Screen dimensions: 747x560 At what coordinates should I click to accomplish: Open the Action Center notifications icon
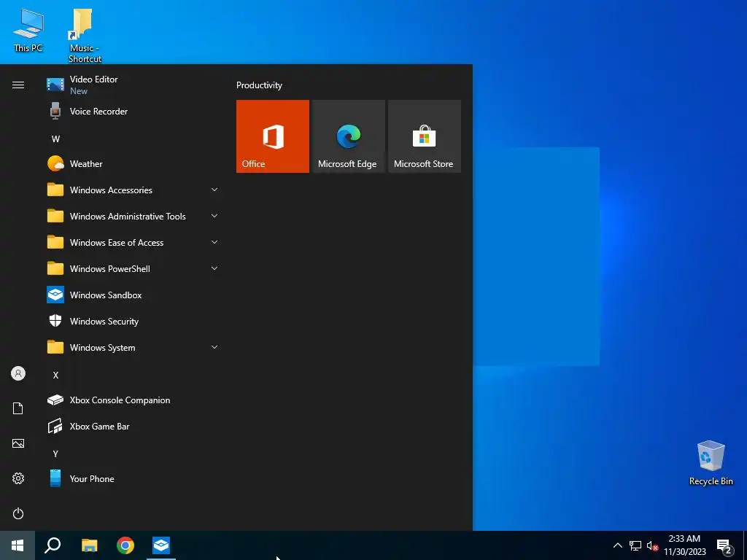pos(724,546)
